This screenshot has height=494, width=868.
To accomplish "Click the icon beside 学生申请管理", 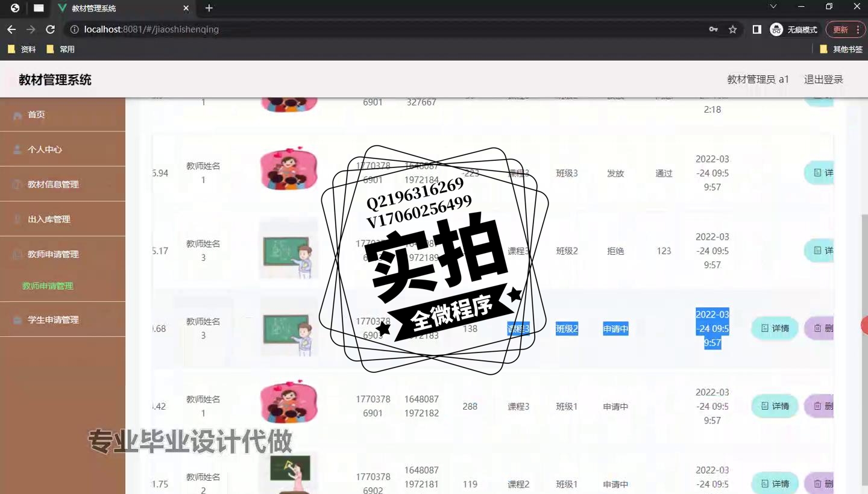I will [17, 320].
